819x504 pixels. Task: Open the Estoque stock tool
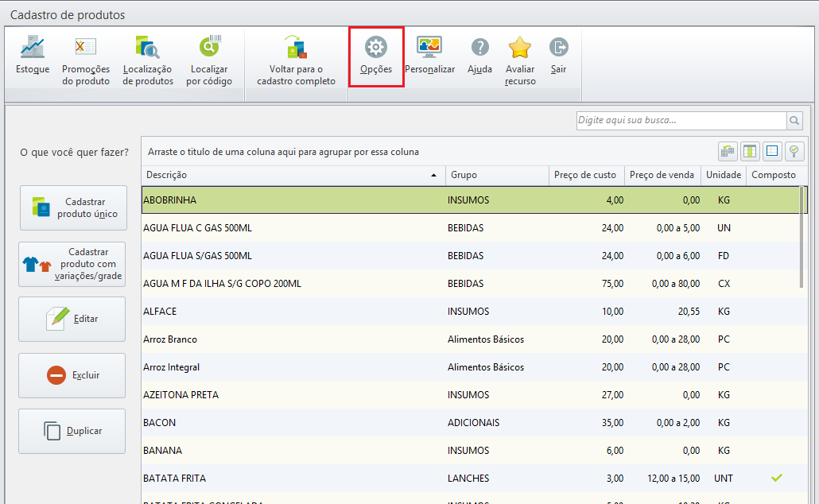33,56
